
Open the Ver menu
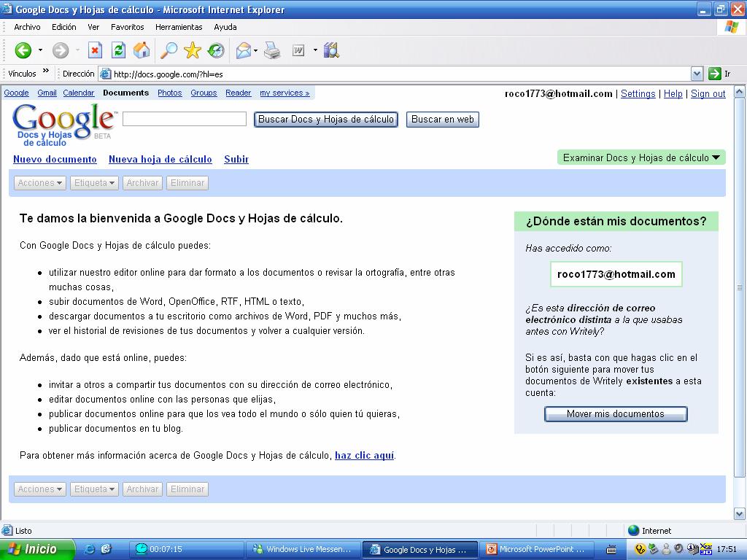tap(93, 27)
